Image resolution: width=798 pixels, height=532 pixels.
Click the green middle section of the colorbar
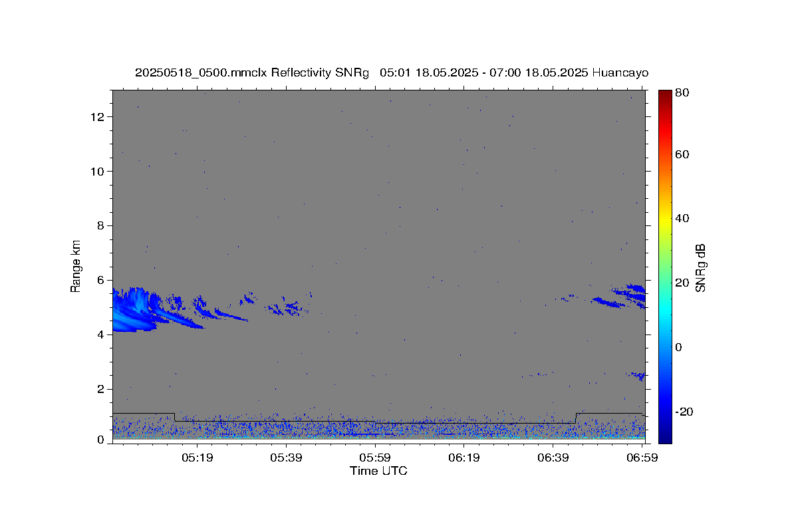[x=665, y=266]
